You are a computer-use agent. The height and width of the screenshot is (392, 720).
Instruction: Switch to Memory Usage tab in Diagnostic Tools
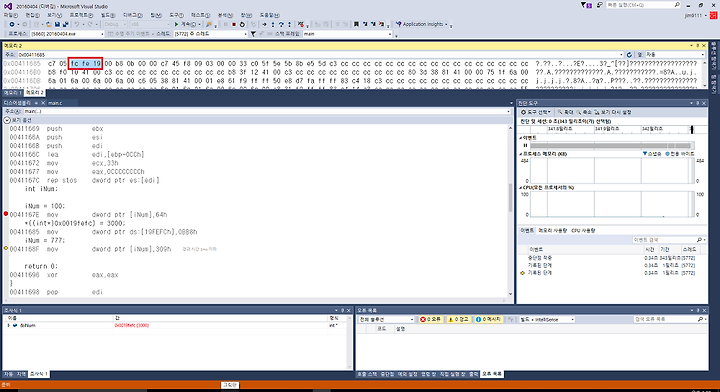coord(552,230)
